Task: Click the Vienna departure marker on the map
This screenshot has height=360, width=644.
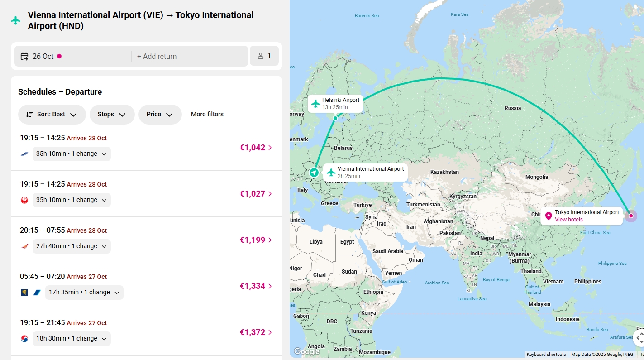Action: click(314, 173)
